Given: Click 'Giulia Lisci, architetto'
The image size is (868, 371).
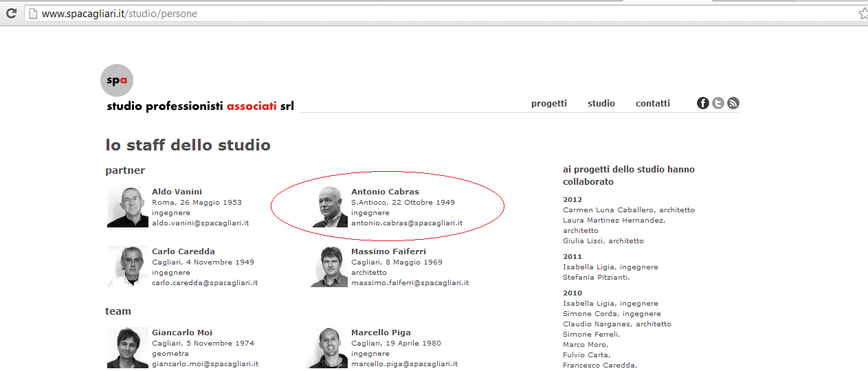Looking at the screenshot, I should click(603, 241).
